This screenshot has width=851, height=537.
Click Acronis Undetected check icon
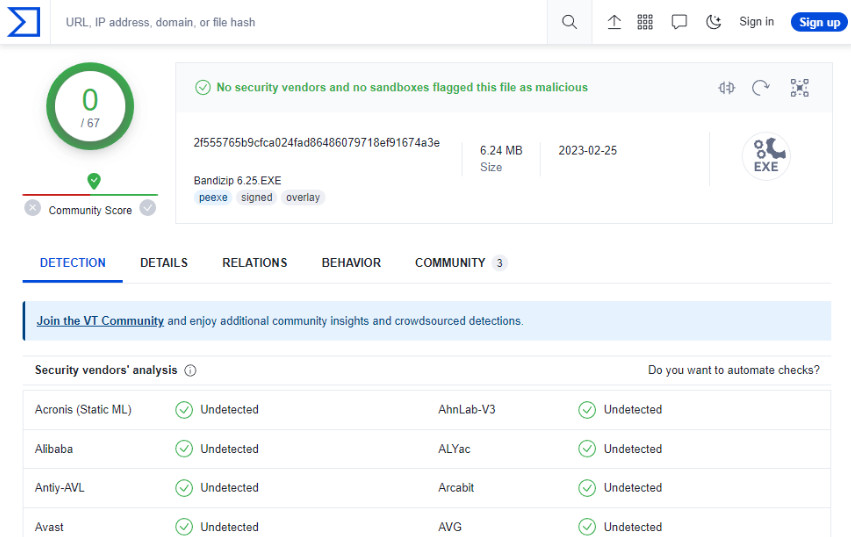184,410
